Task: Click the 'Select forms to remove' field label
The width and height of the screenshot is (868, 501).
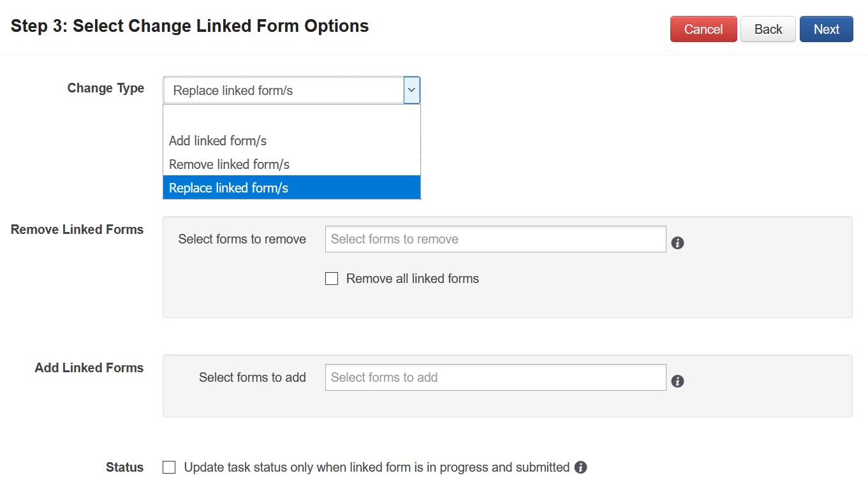Action: pos(242,239)
